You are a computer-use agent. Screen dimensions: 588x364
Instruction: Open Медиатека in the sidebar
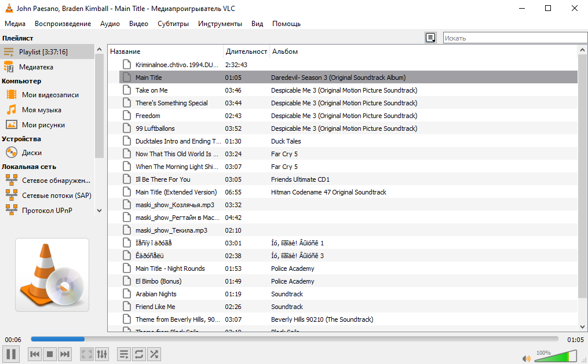48,67
